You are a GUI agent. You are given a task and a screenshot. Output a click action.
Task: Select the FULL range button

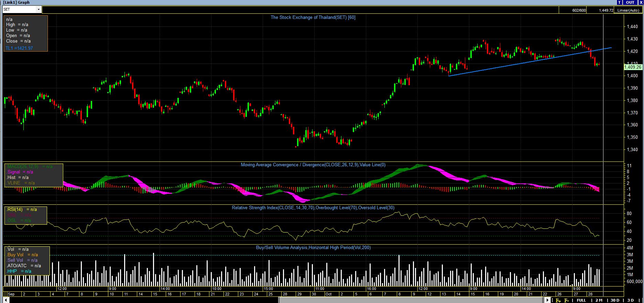click(x=581, y=300)
